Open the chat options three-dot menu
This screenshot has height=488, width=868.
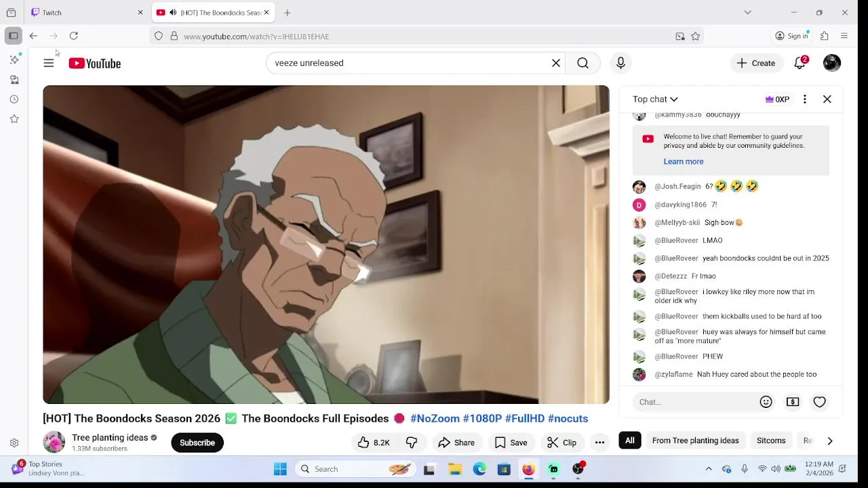[805, 99]
